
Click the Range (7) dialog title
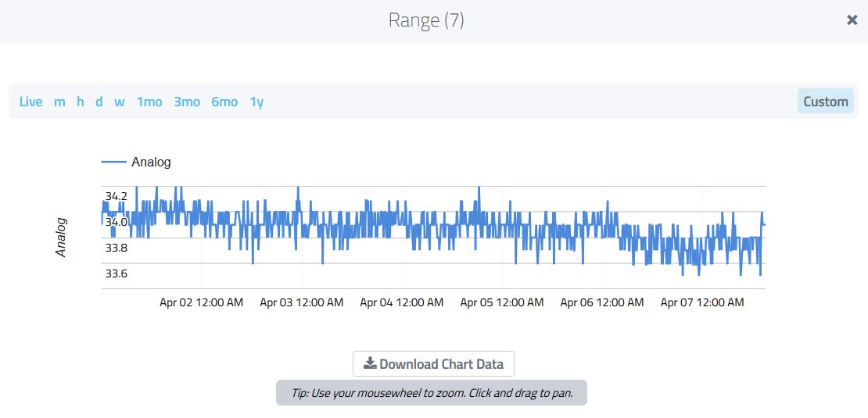(x=426, y=20)
